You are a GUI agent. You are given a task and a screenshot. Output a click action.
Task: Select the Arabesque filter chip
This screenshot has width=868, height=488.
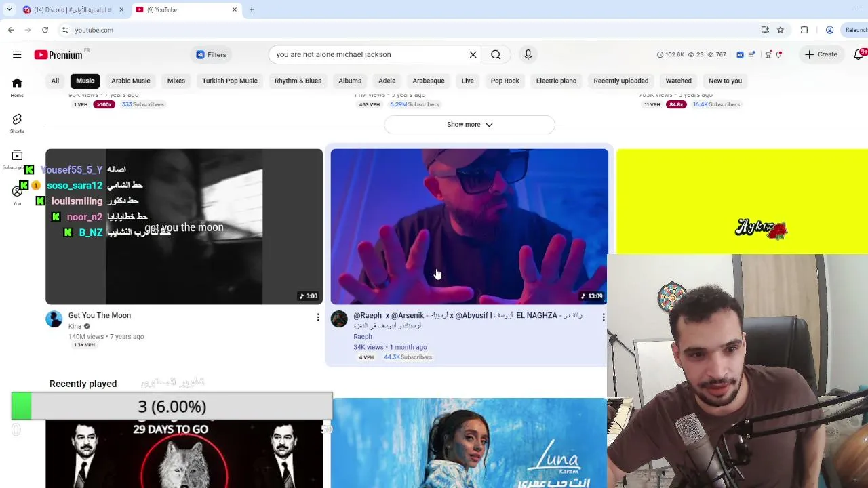(429, 81)
